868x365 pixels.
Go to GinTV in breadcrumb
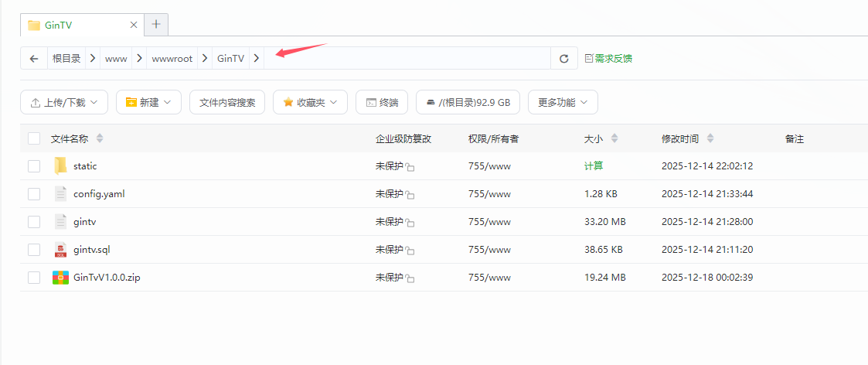point(231,58)
